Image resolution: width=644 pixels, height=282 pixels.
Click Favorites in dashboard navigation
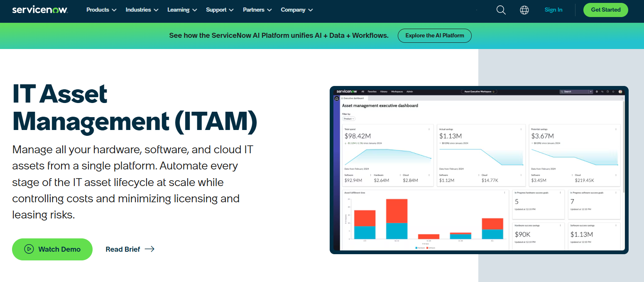[372, 91]
